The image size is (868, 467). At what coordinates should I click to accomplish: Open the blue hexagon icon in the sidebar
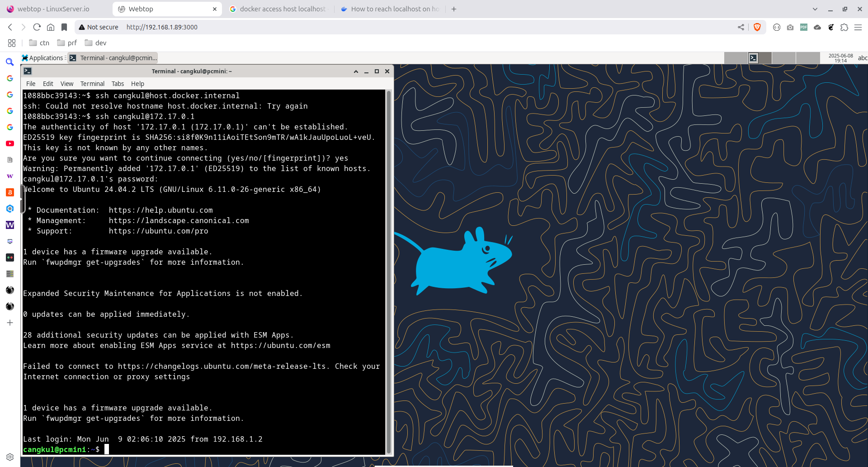pos(10,209)
